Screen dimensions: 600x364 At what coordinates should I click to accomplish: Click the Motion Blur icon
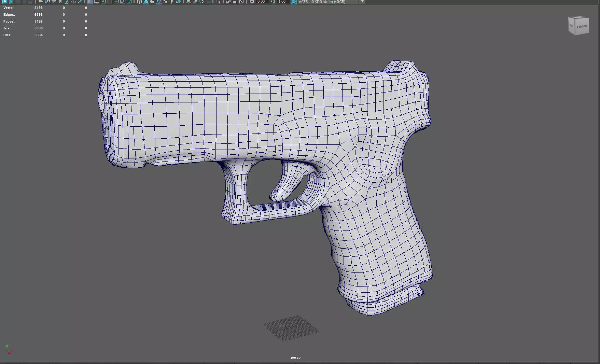[195, 2]
